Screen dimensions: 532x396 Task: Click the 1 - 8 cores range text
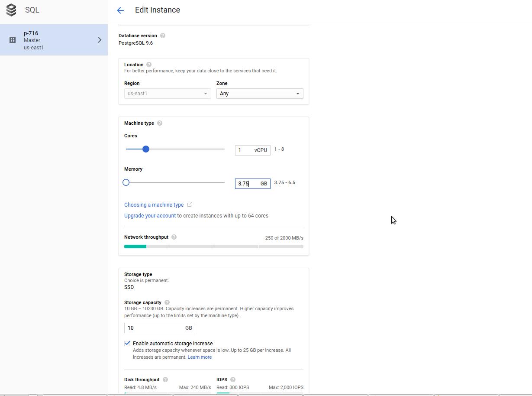[279, 149]
